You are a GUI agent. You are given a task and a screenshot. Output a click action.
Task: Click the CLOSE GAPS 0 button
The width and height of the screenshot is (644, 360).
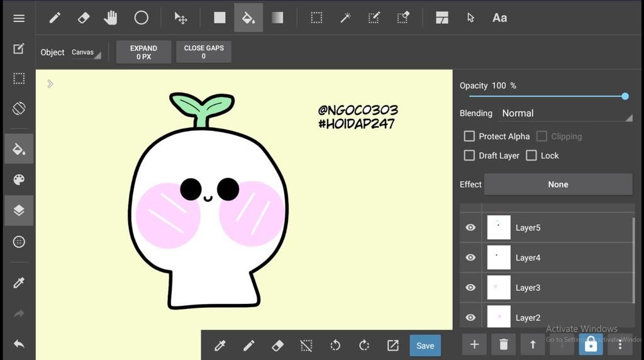pos(204,52)
